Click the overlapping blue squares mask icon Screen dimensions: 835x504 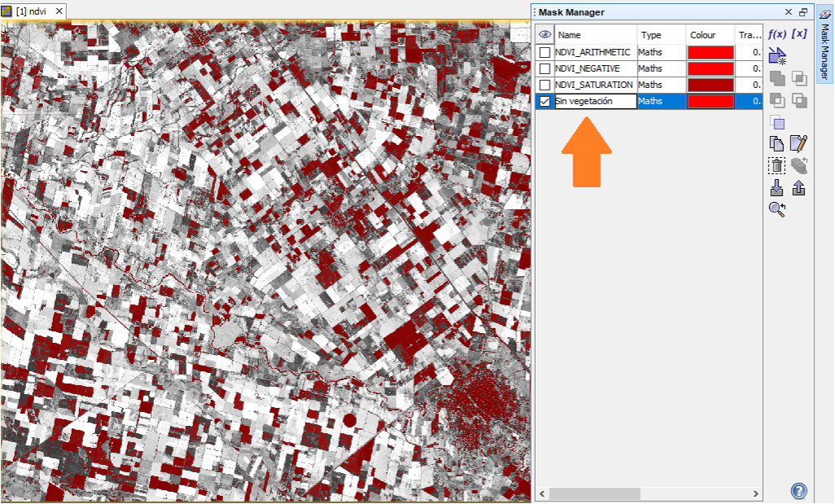[777, 122]
